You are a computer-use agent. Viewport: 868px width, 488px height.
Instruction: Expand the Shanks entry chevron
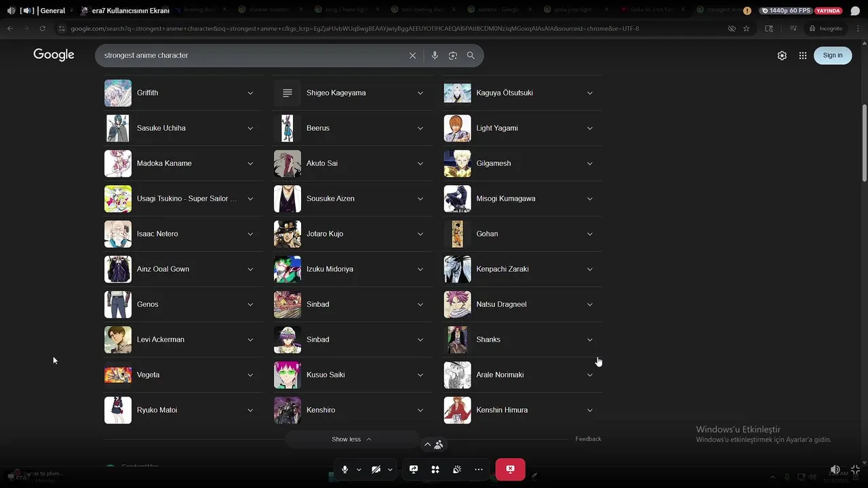click(x=590, y=340)
